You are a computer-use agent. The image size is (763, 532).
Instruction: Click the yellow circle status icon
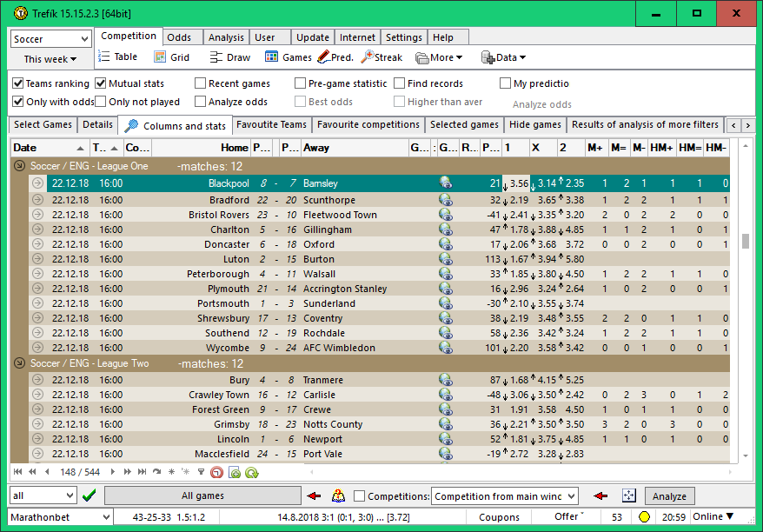click(645, 517)
